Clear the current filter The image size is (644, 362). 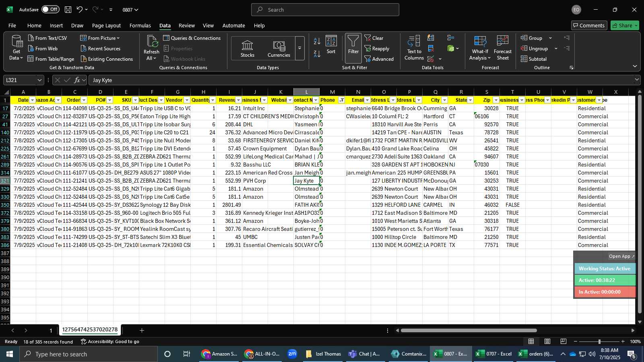click(374, 38)
